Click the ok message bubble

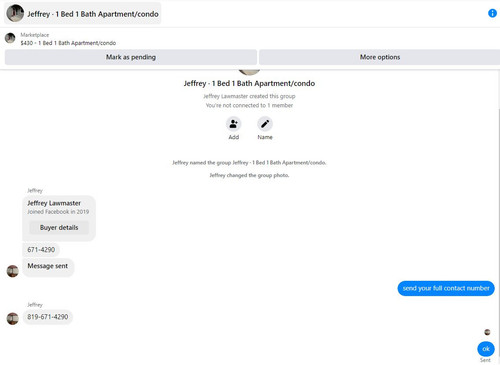coord(486,349)
